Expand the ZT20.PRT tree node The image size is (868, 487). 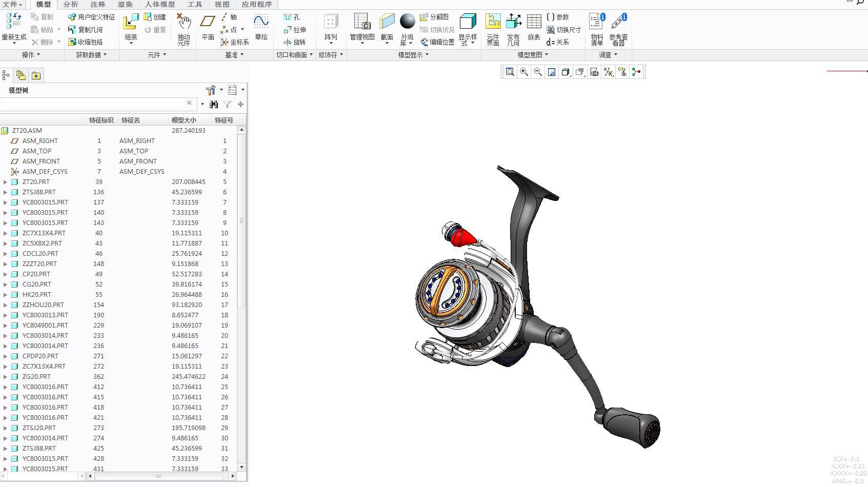click(x=6, y=182)
